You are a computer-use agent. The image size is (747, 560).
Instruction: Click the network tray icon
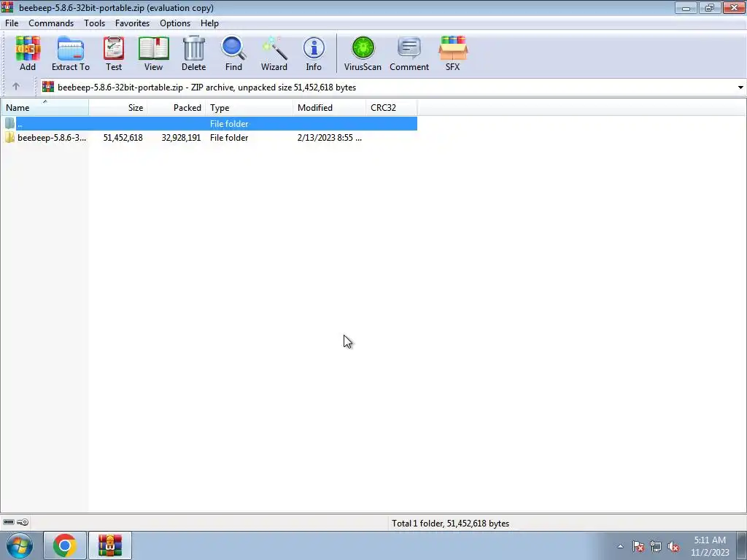[x=656, y=546]
